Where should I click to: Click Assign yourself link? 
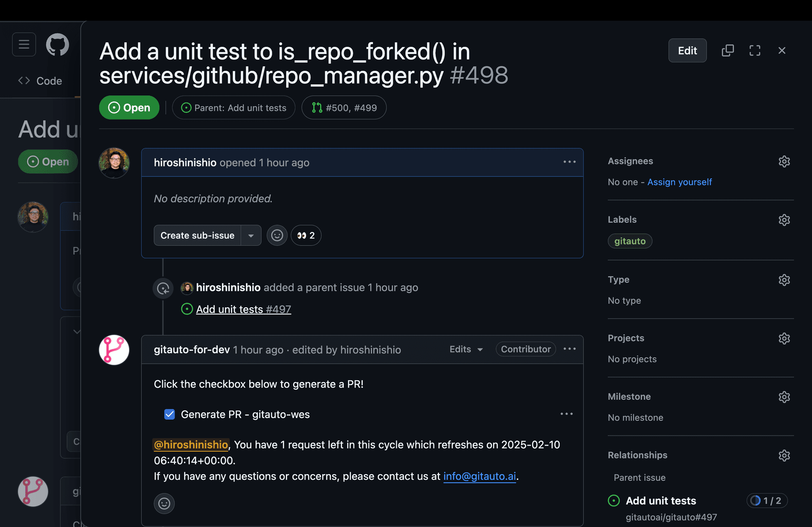pyautogui.click(x=679, y=182)
